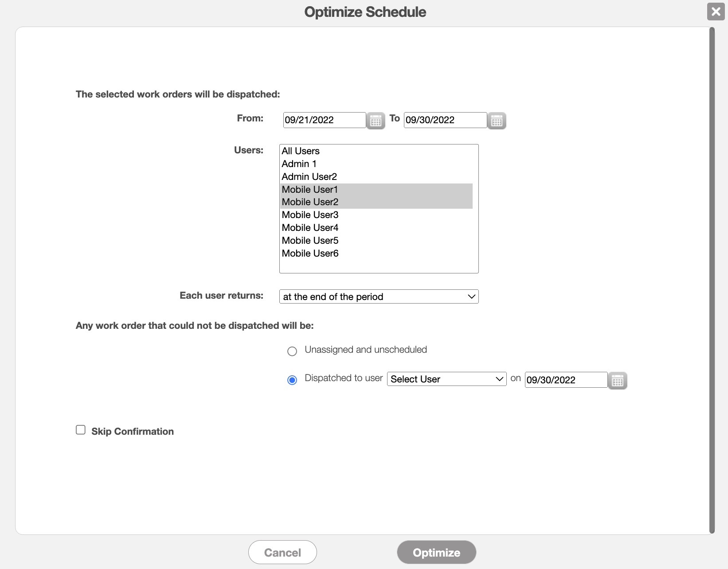Open the To date calendar picker
This screenshot has height=569, width=728.
pos(497,121)
